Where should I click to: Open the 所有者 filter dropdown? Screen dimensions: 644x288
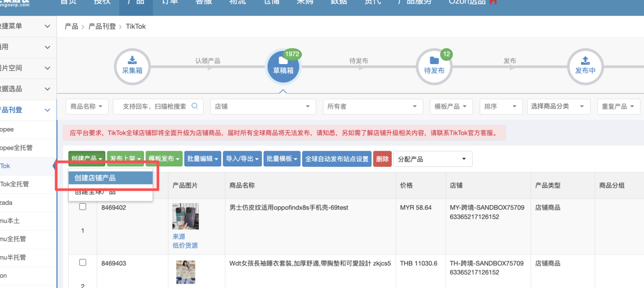372,106
